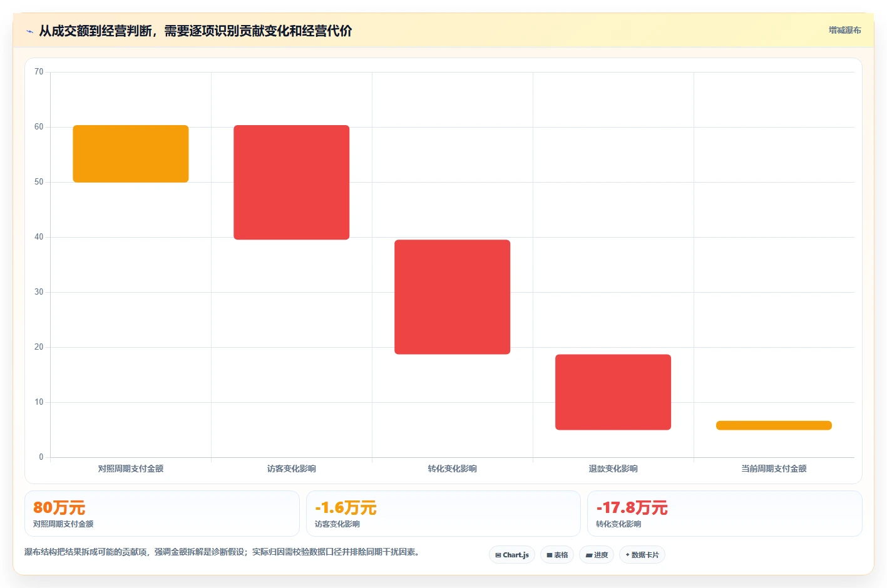Select the 表格 chip

coord(557,555)
